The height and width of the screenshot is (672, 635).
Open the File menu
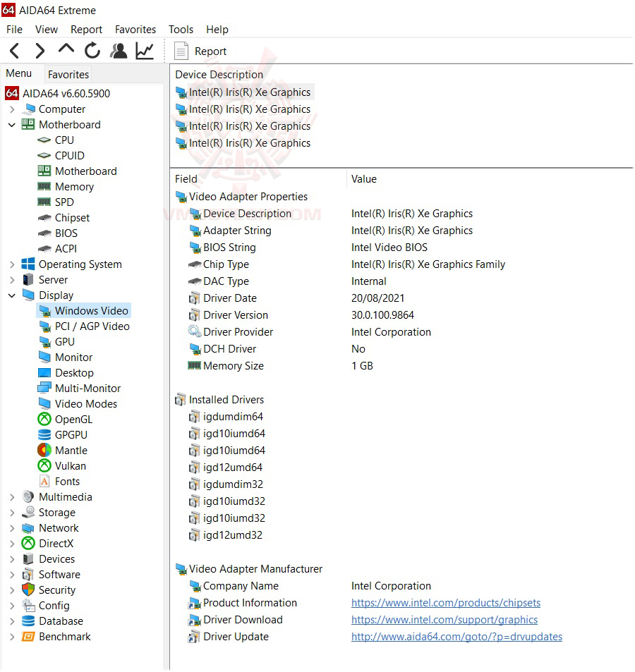[x=15, y=30]
